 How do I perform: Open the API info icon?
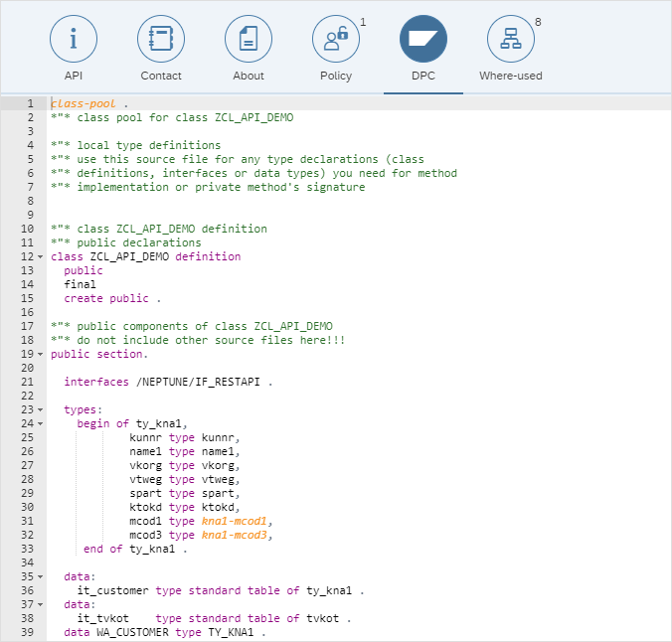coord(74,39)
